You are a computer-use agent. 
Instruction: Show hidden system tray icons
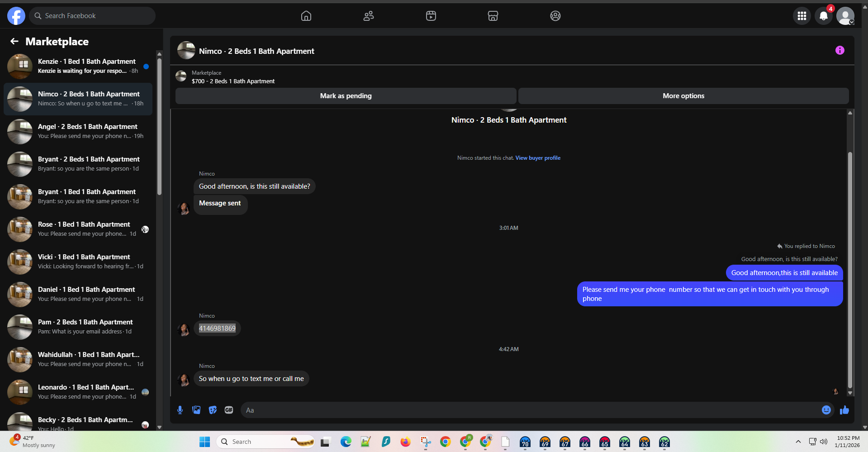click(x=798, y=442)
